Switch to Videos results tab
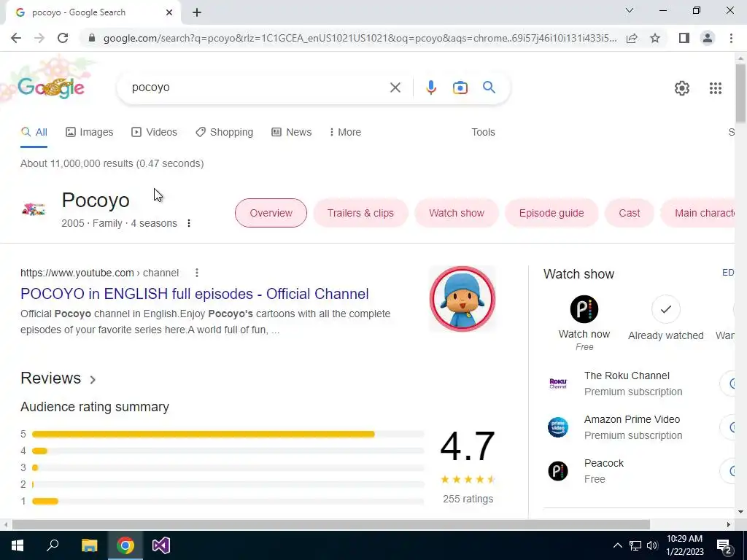 tap(155, 133)
